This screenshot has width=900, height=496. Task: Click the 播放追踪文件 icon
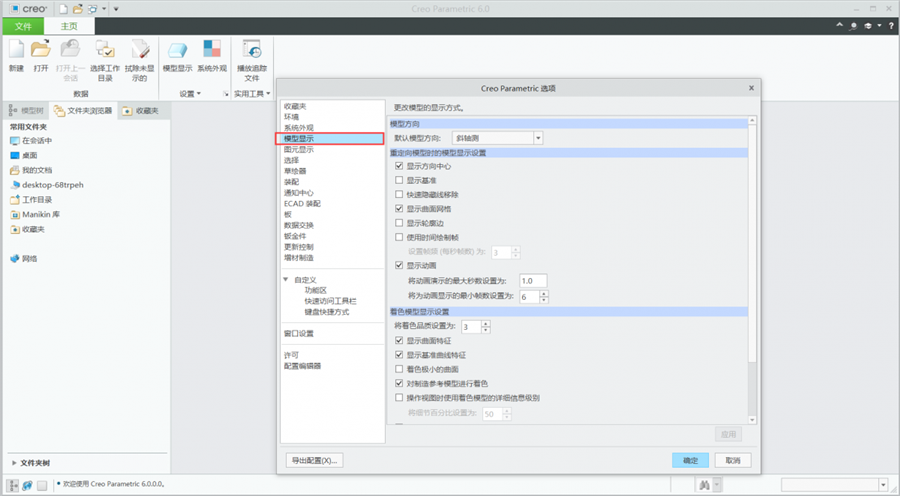tap(252, 49)
